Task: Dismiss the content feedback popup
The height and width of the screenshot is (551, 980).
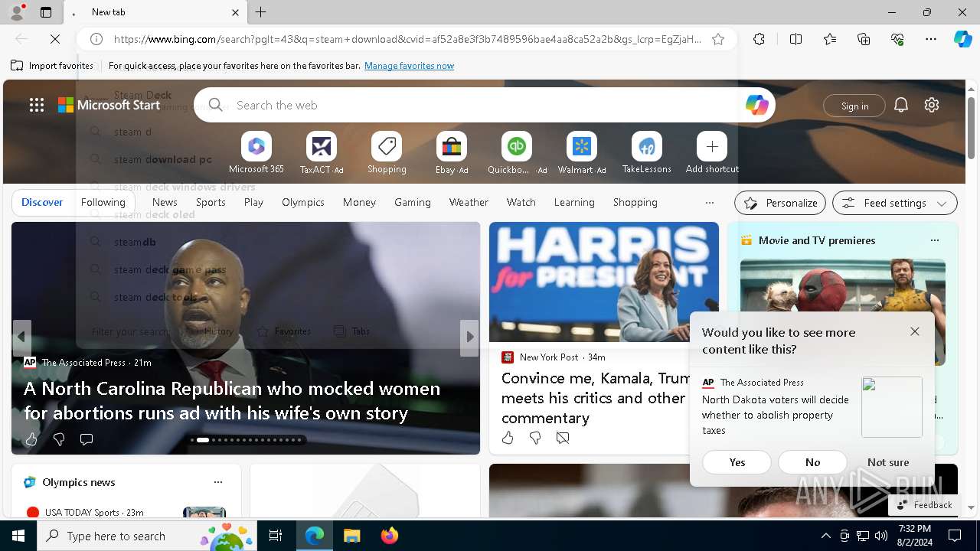Action: point(915,331)
